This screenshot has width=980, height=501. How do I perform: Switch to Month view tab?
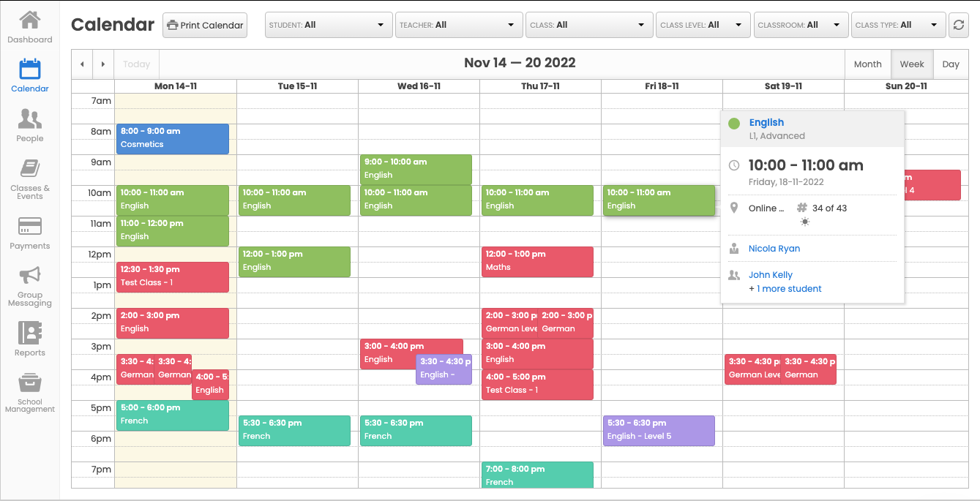coord(867,64)
